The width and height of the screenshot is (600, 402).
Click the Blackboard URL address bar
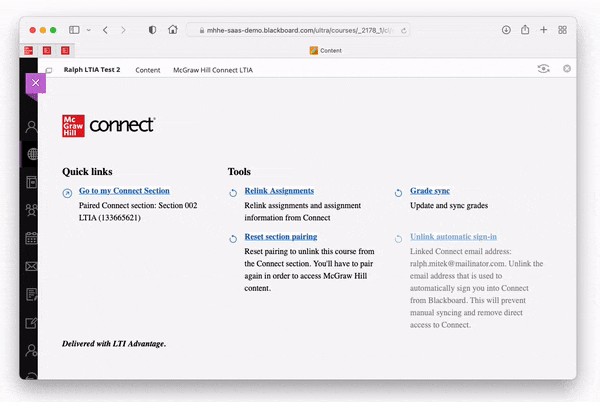tap(300, 30)
